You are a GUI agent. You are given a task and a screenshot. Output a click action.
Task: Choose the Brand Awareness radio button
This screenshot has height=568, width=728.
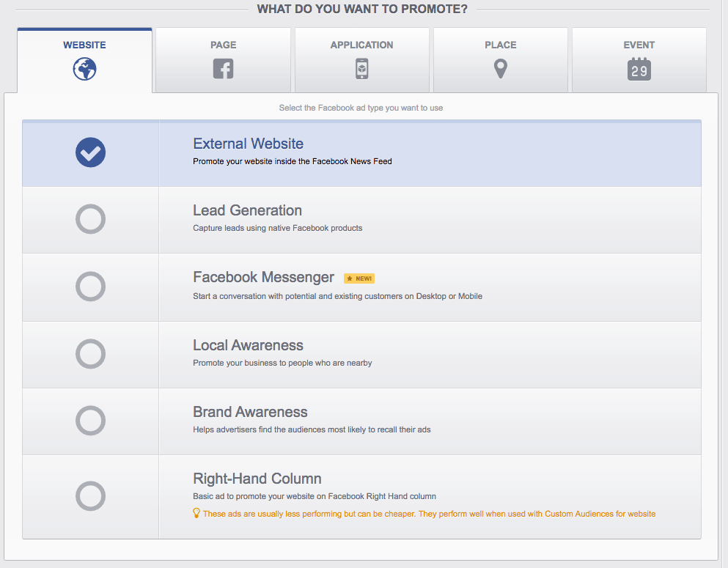90,421
